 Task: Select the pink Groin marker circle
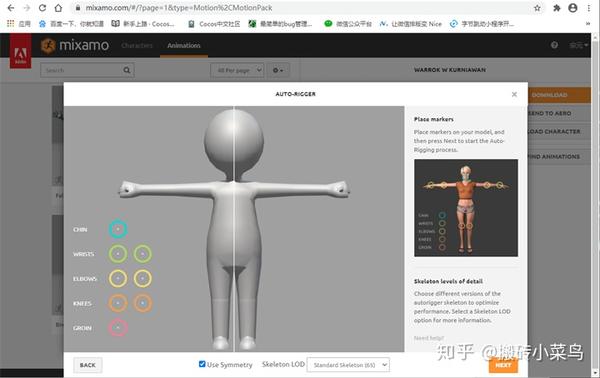pyautogui.click(x=118, y=328)
